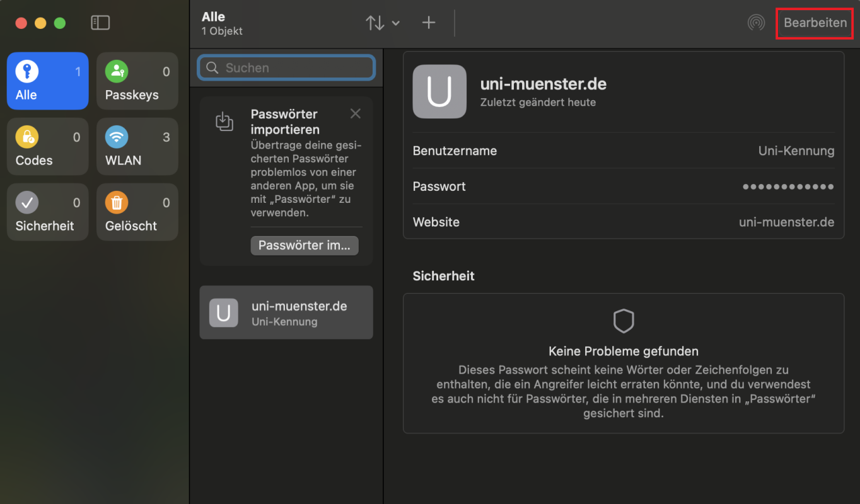Open the Sicherheit category tile
This screenshot has width=860, height=504.
pos(48,212)
